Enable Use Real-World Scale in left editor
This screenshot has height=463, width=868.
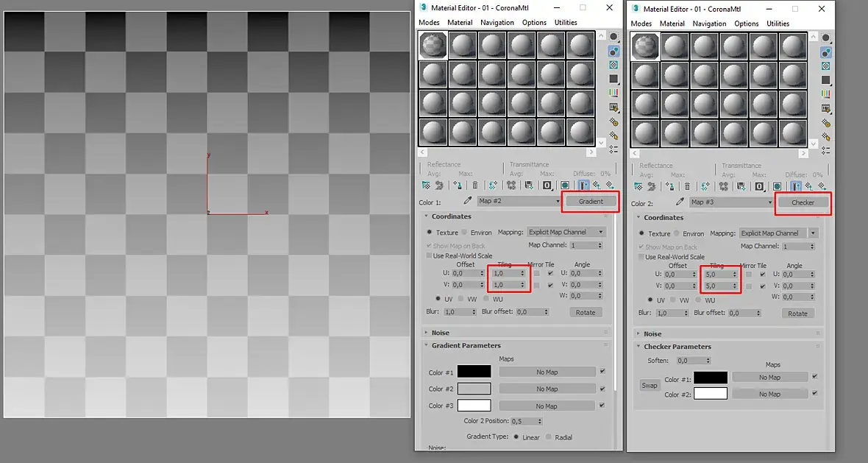(429, 255)
